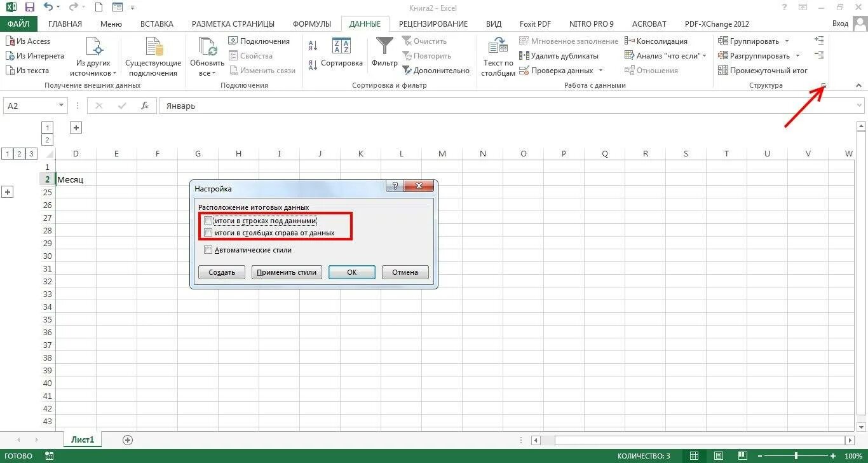Click the show detail icon in Структура
868x463 pixels.
pos(819,41)
